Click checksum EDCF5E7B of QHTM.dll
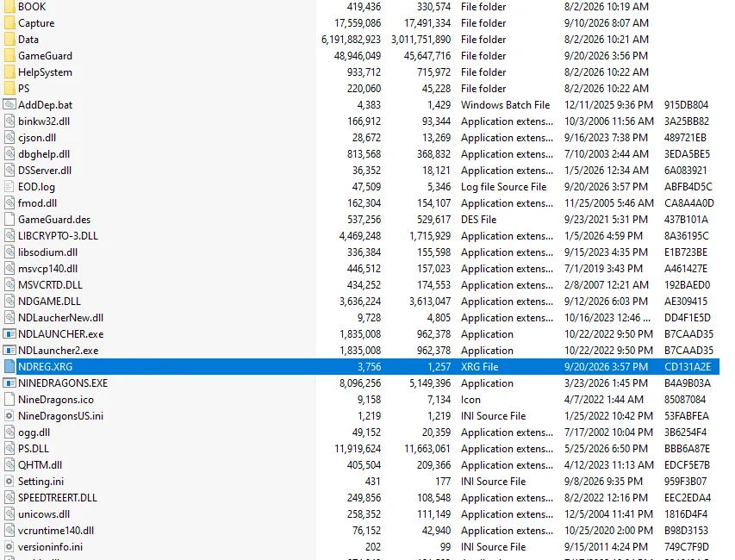This screenshot has width=735, height=560. coord(687,465)
